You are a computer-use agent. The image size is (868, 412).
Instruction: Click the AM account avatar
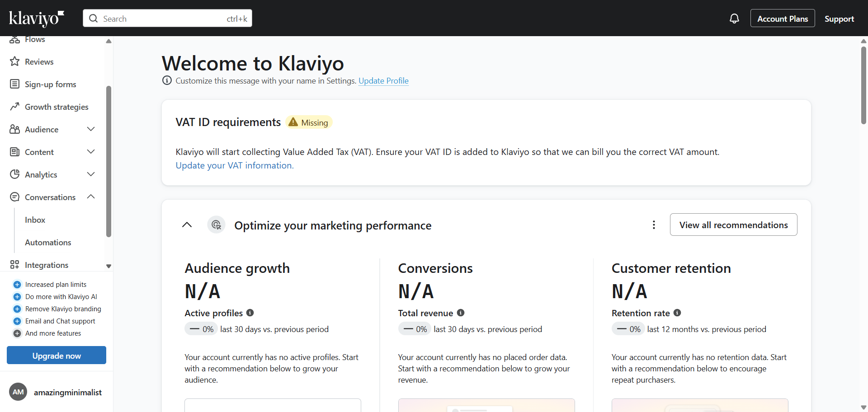click(18, 392)
